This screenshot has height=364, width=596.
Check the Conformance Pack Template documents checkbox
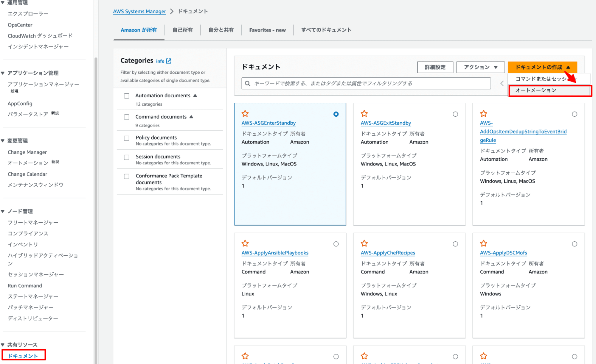[127, 176]
